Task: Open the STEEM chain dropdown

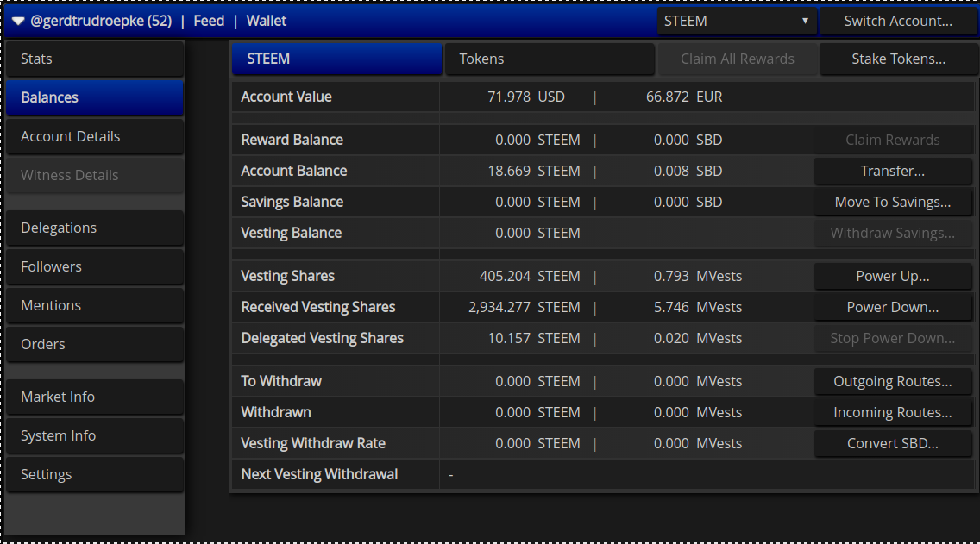Action: point(737,21)
